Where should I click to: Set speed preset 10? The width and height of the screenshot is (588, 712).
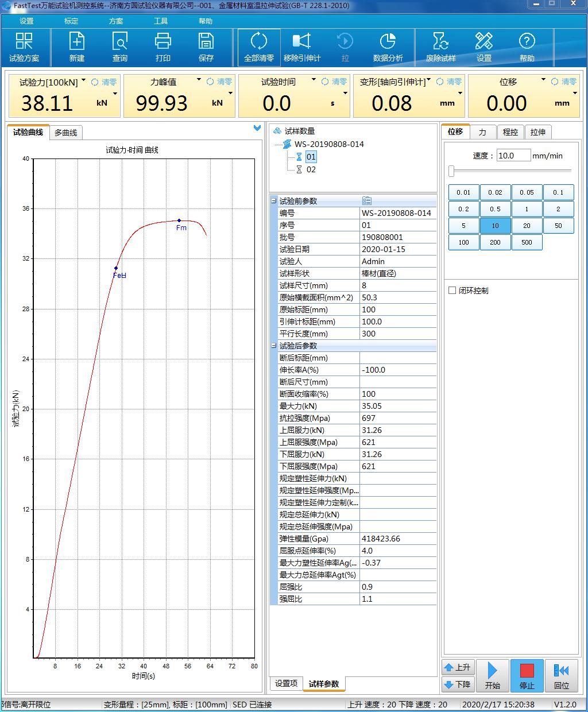495,226
